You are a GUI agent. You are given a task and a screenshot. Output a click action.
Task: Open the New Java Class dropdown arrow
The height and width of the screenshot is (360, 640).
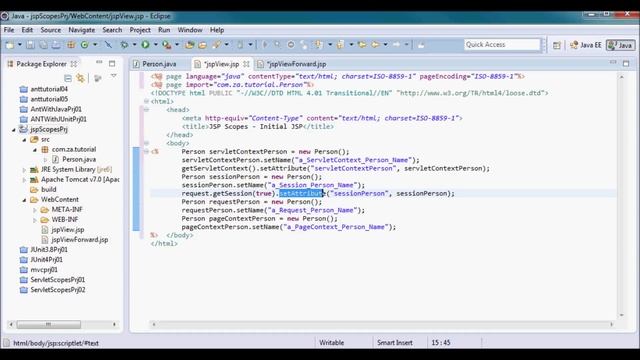tap(95, 45)
